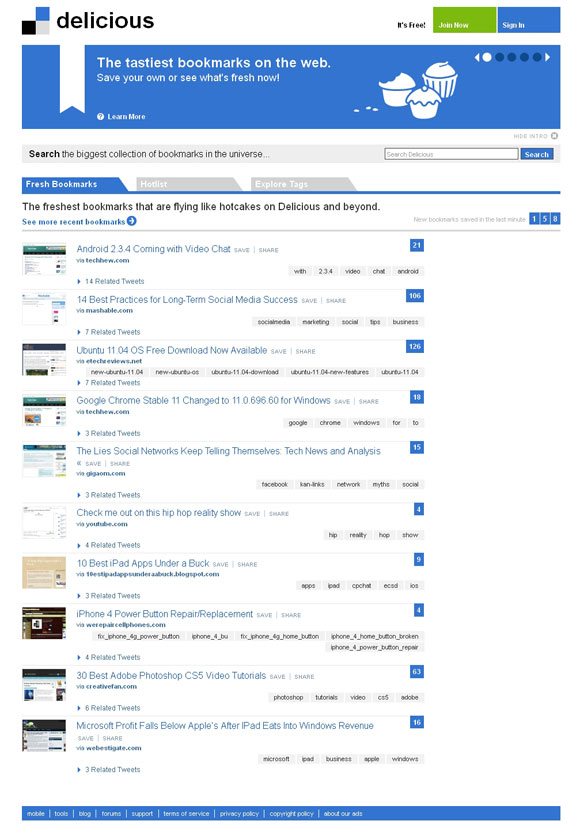580x836 pixels.
Task: Click the Delicious logo icon
Action: click(x=36, y=21)
